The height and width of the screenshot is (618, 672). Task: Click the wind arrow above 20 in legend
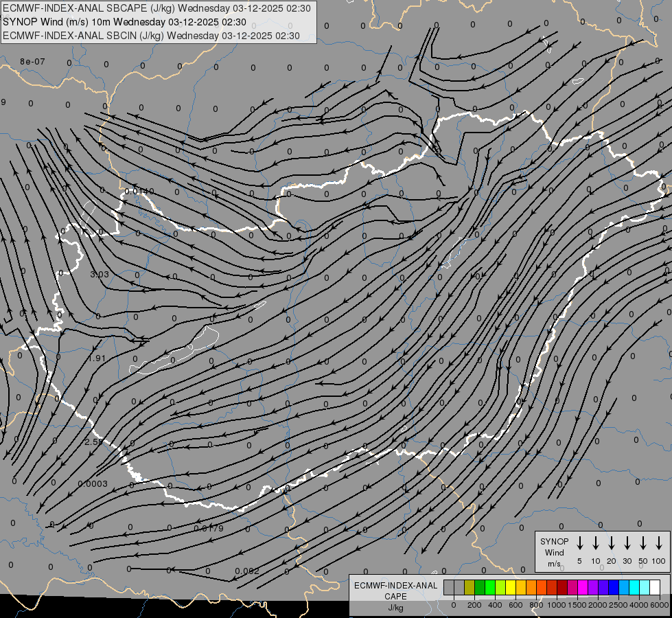tap(611, 542)
